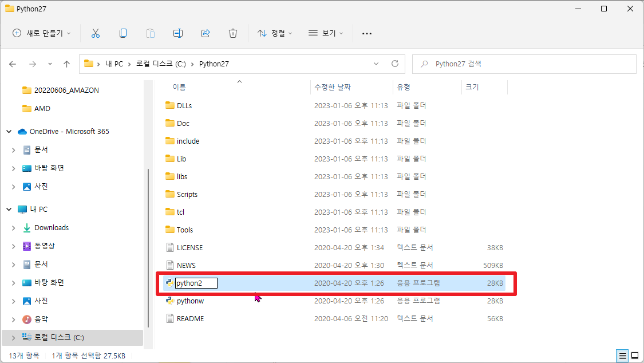The height and width of the screenshot is (363, 644).
Task: Open the 정렬 sort dropdown
Action: (275, 33)
